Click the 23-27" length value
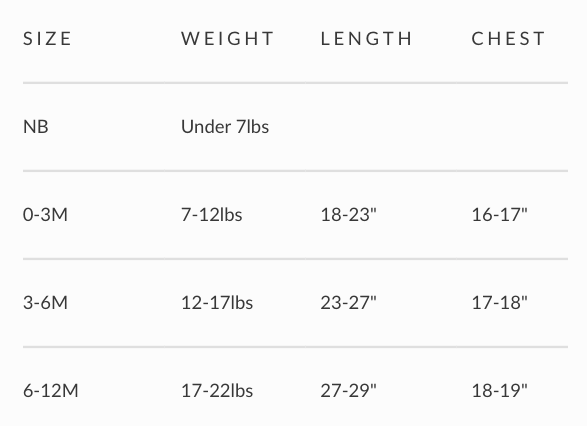 (349, 303)
